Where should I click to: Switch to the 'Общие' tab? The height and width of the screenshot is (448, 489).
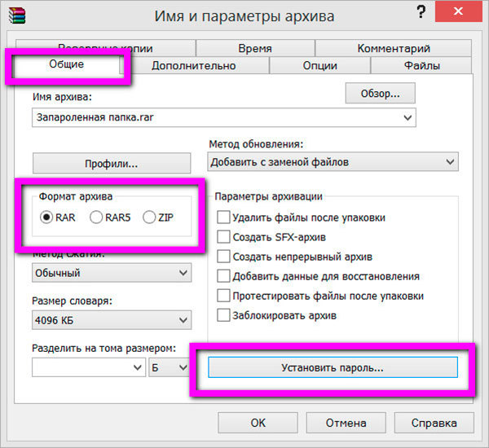tap(67, 64)
